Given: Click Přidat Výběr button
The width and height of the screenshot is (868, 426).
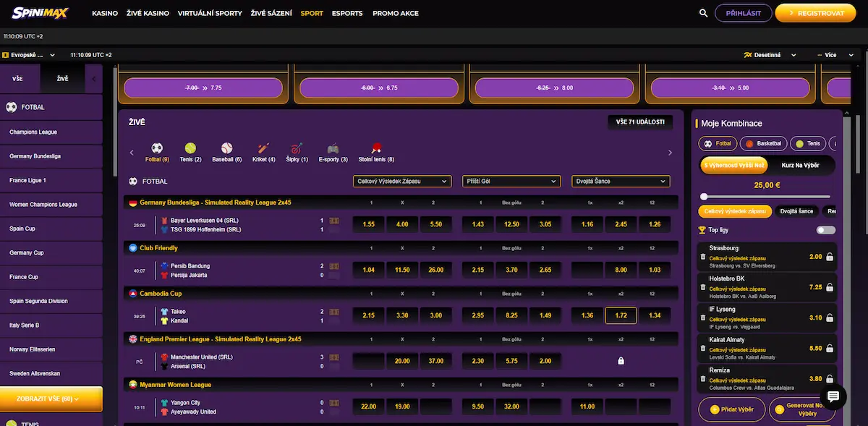Looking at the screenshot, I should click(x=731, y=409).
